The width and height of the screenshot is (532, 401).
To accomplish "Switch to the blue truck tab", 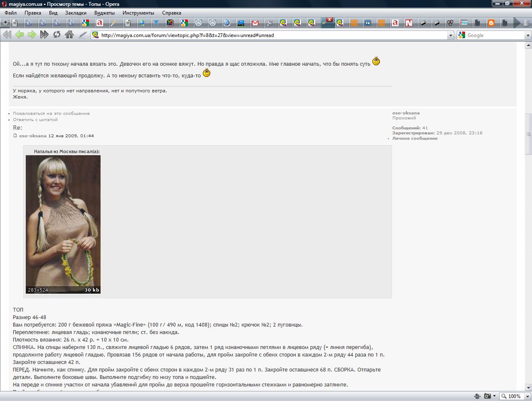I will (x=241, y=23).
